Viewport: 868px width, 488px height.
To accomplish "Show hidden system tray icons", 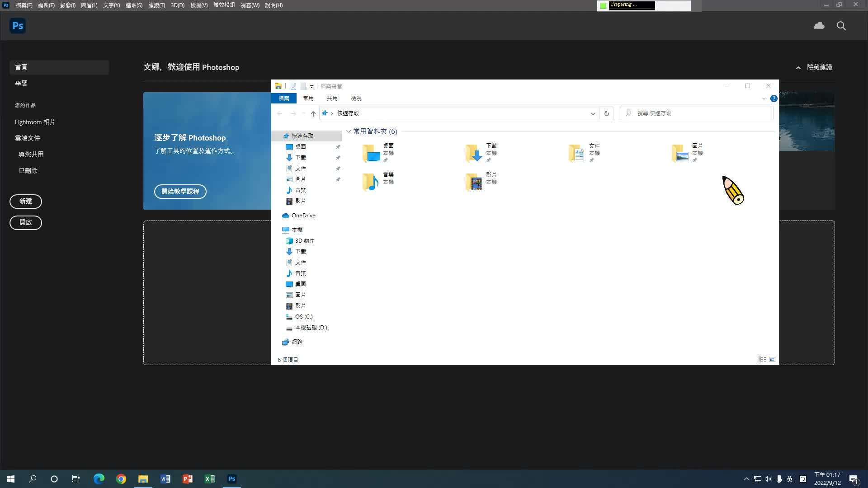I will 746,479.
